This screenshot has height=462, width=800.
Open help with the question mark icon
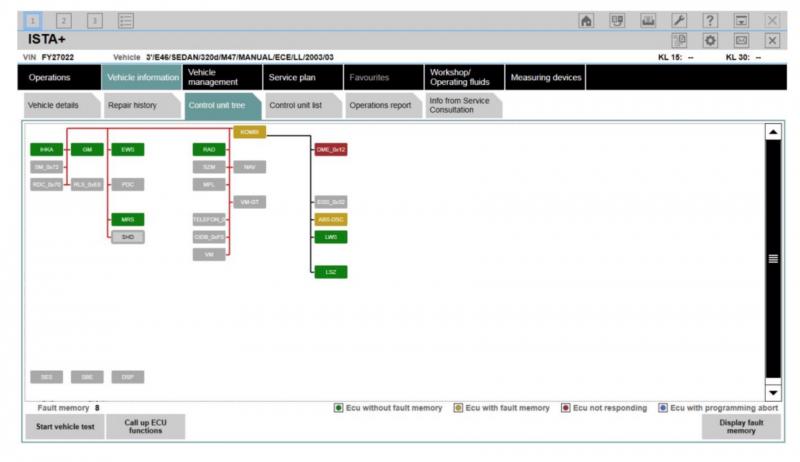click(710, 21)
